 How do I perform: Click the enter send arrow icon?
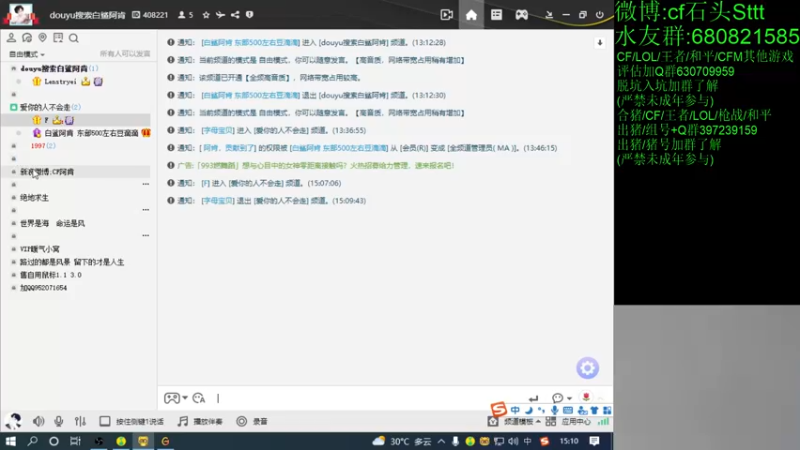pos(533,398)
